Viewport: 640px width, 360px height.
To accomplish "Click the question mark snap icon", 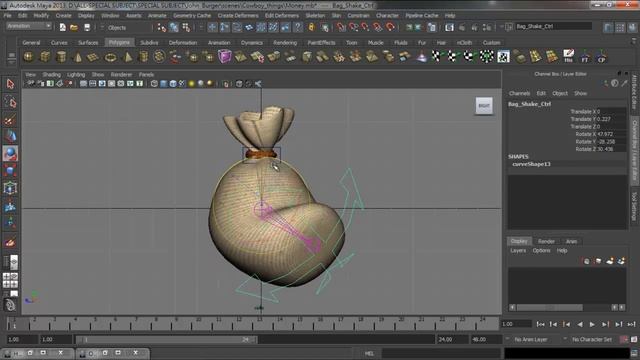I will 298,27.
